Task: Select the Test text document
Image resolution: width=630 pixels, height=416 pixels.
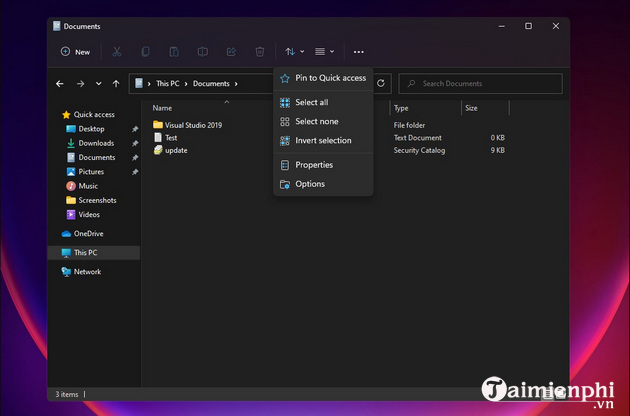Action: (x=166, y=138)
